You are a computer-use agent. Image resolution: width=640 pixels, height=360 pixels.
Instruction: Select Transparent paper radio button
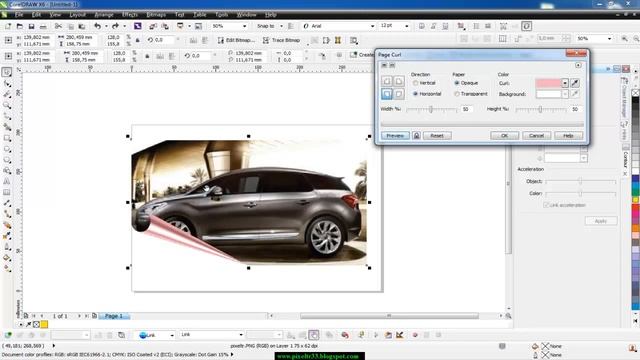click(457, 94)
